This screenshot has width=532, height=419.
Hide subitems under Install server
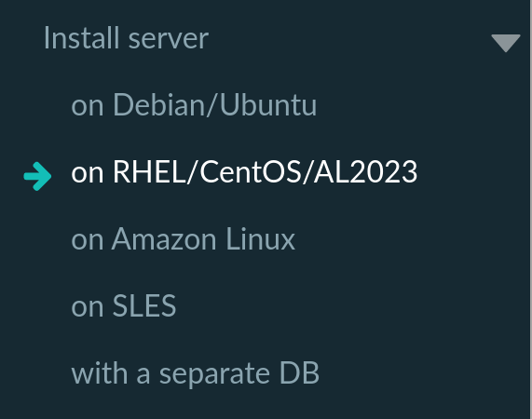[x=506, y=43]
